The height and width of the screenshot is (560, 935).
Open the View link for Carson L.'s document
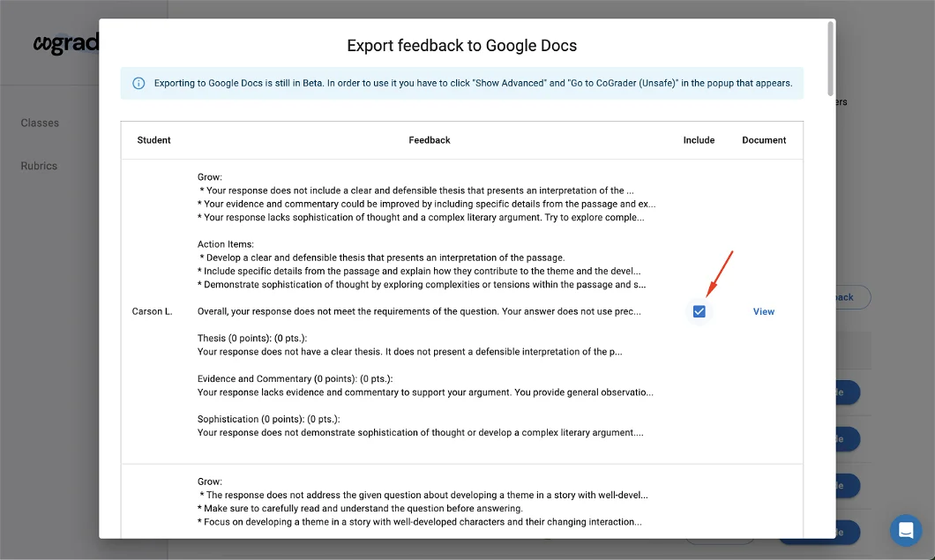(x=763, y=311)
